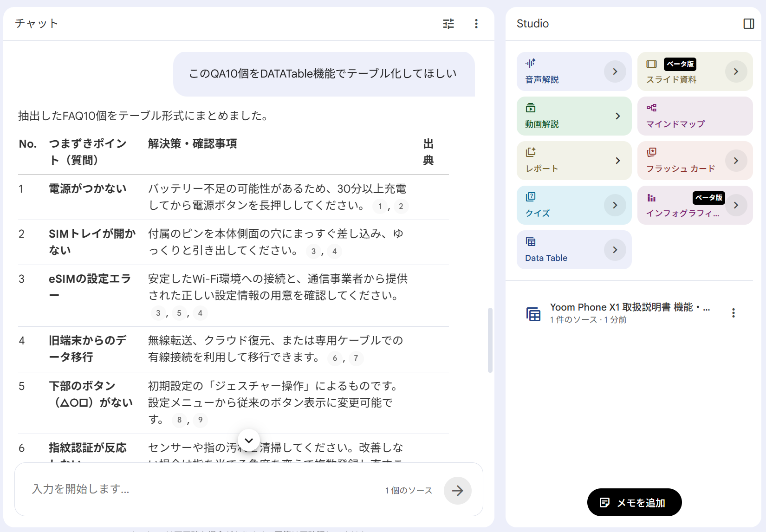The width and height of the screenshot is (766, 532).
Task: Click citation 7 in データ移行 row
Action: tap(356, 358)
